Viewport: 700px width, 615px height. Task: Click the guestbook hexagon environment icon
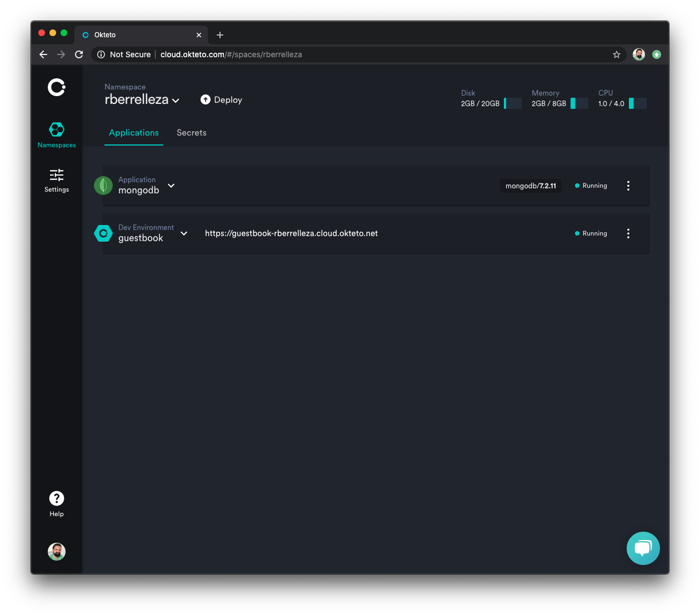tap(103, 233)
